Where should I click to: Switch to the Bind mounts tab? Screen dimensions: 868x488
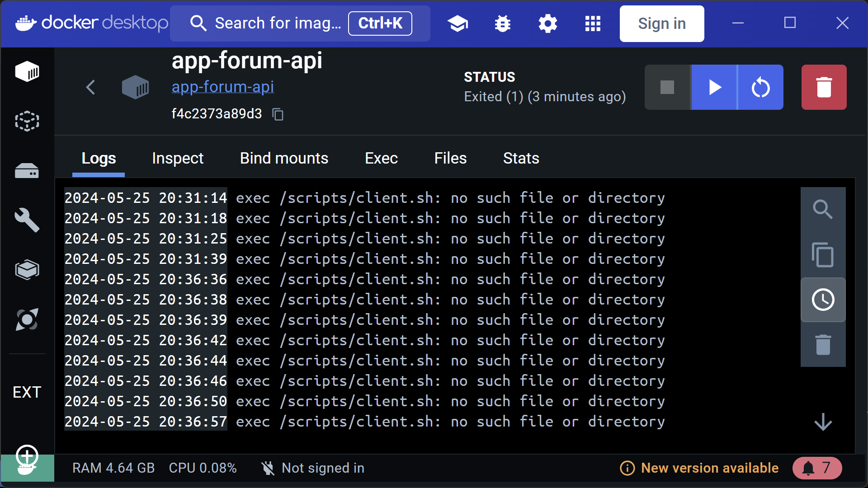[x=284, y=159]
